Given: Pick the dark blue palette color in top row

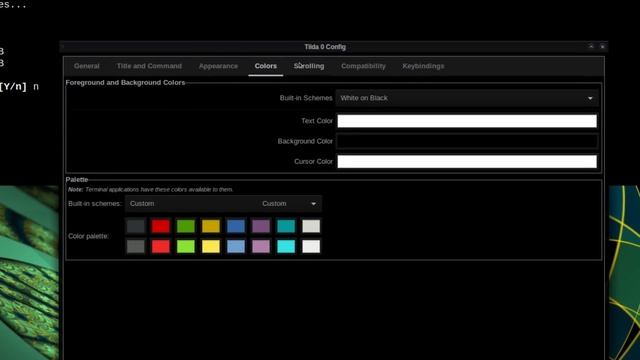Looking at the screenshot, I should click(236, 226).
